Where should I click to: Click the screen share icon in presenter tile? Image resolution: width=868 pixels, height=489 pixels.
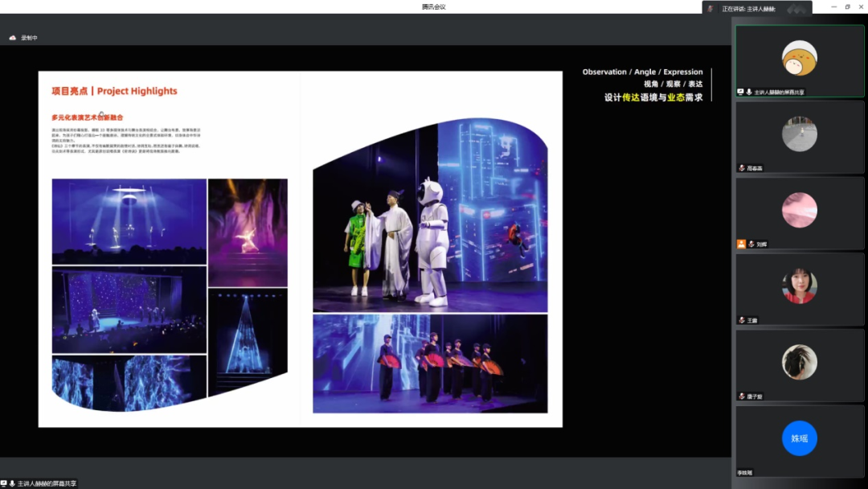[x=741, y=92]
